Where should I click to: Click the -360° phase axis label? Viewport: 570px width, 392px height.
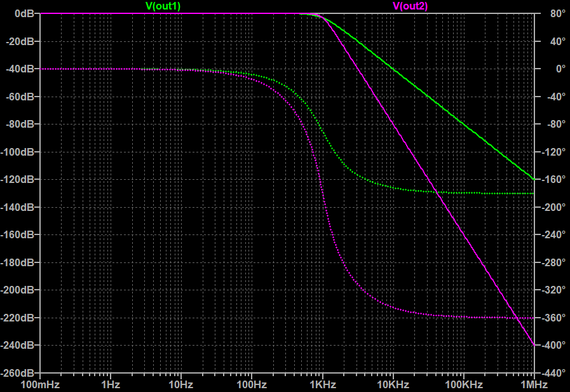[x=553, y=318]
